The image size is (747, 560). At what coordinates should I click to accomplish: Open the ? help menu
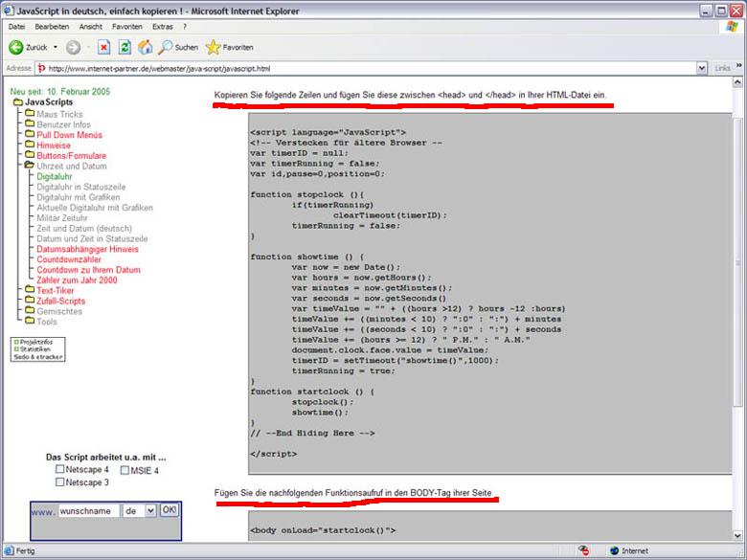click(185, 27)
